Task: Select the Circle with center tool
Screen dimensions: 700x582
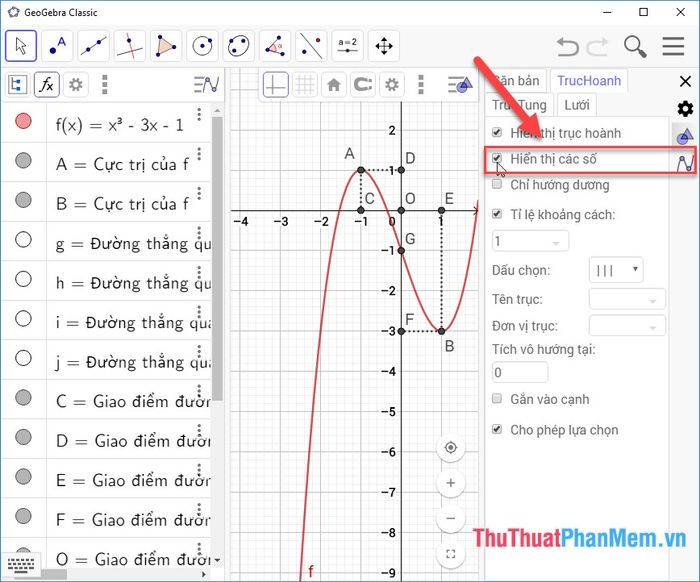Action: tap(202, 46)
